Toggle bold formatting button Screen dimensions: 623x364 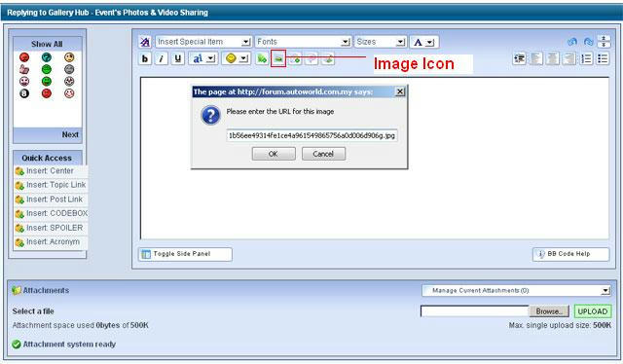point(145,58)
